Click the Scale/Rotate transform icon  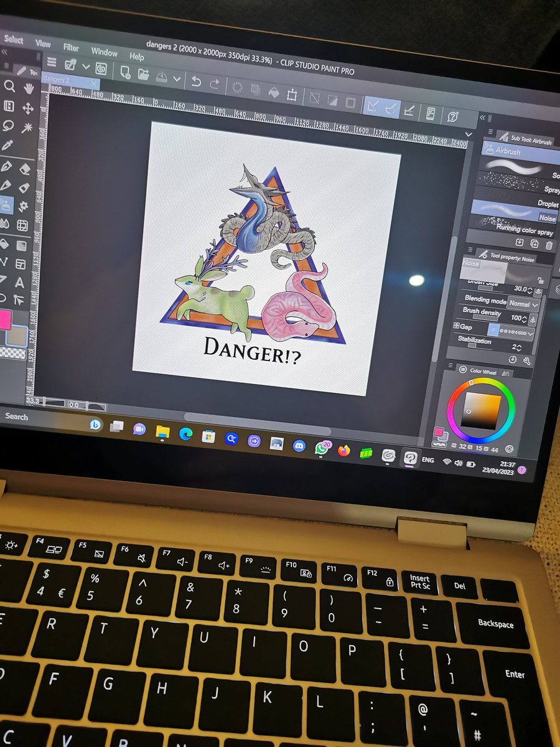point(291,95)
